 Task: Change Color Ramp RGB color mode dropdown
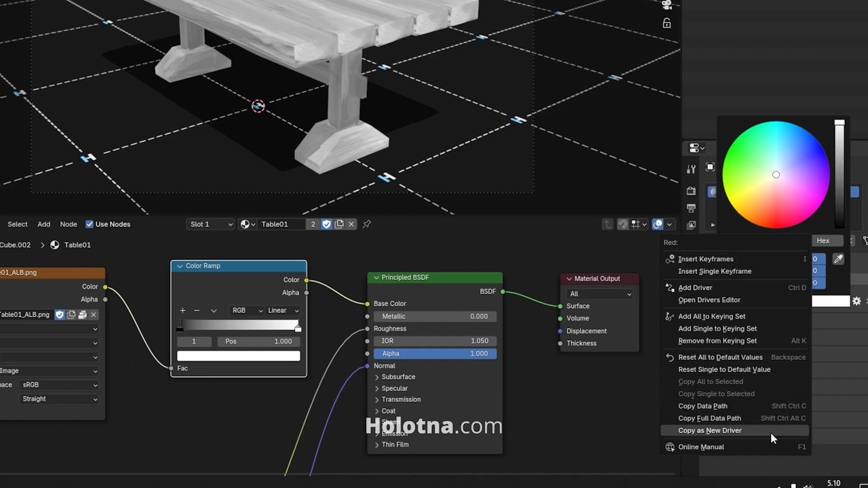[x=247, y=310]
